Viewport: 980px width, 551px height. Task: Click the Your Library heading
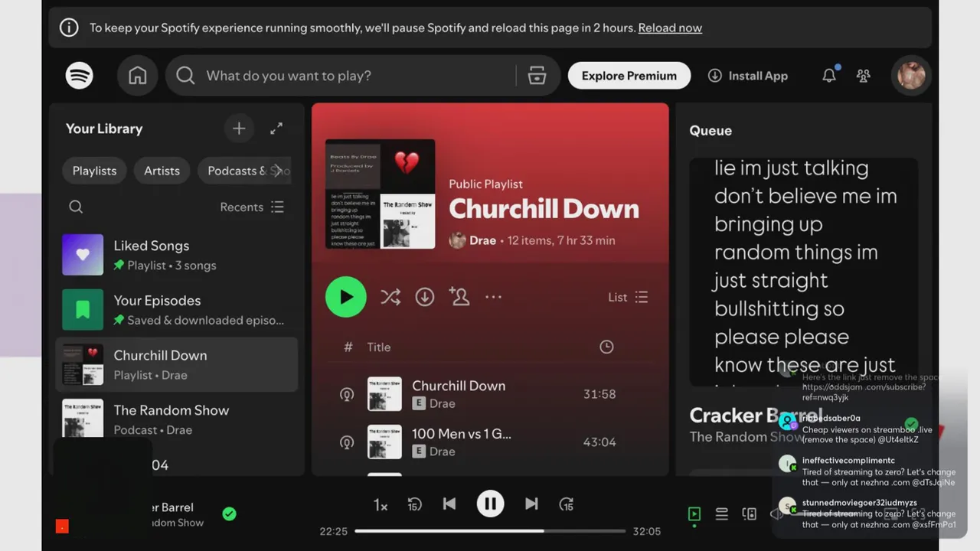(104, 129)
